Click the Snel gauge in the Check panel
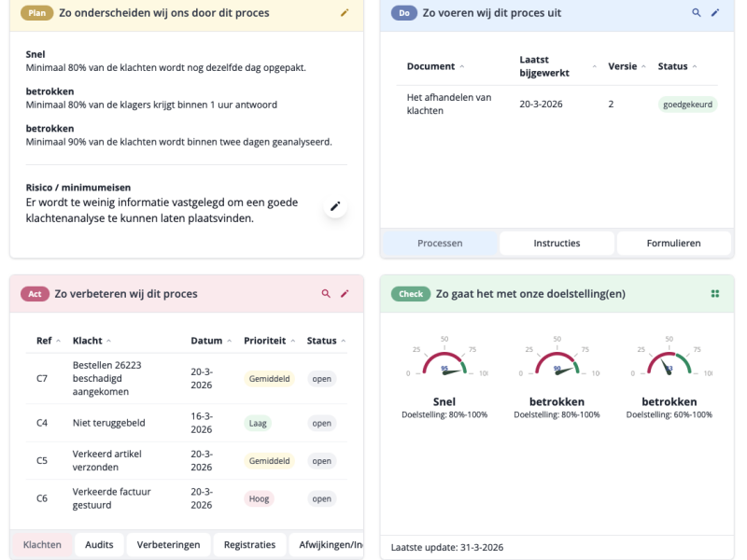Viewport: 747px width, 560px height. click(x=444, y=364)
